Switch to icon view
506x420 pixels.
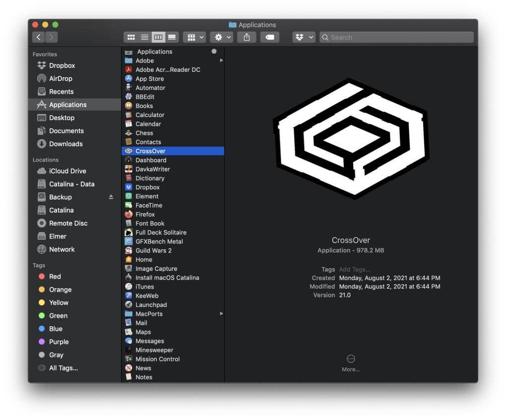click(x=131, y=37)
